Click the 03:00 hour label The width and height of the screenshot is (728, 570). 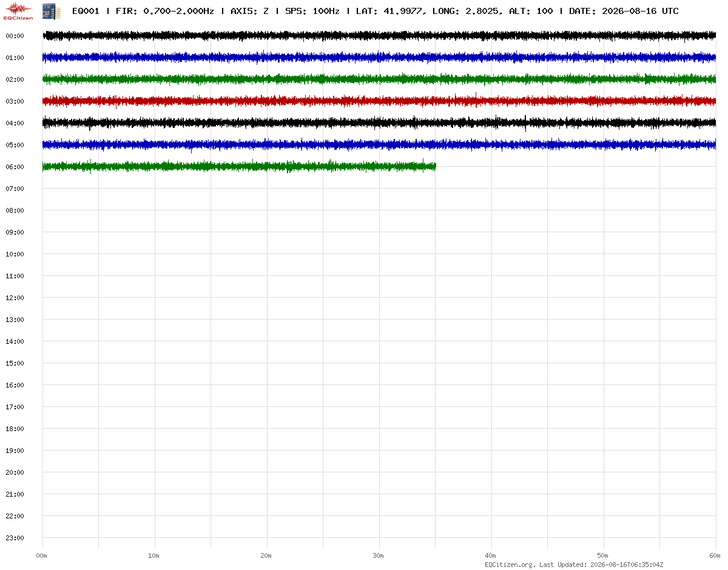coord(15,101)
